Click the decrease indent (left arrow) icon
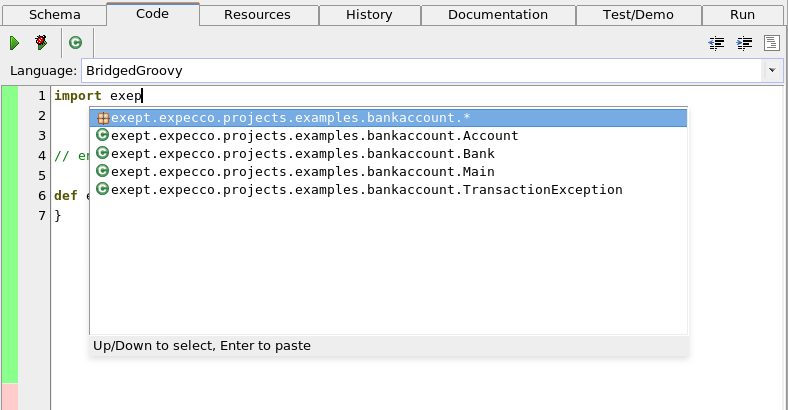This screenshot has height=410, width=788. tap(716, 43)
